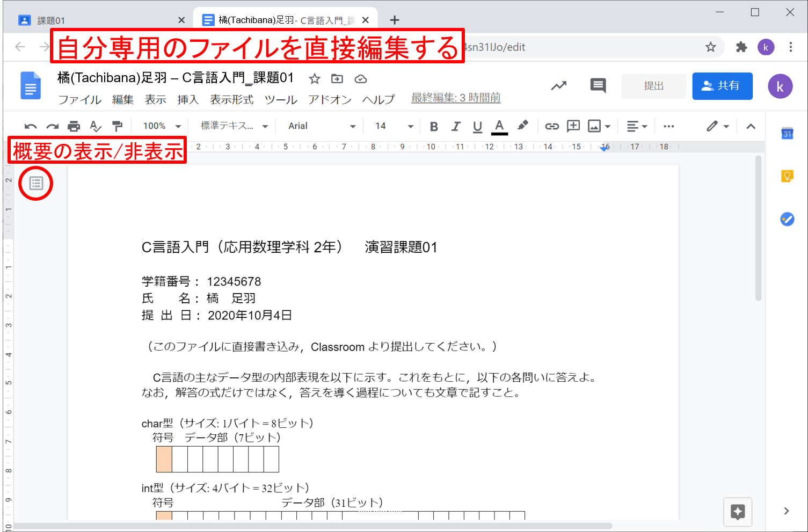Open the Google account avatar in Docs header
Image resolution: width=808 pixels, height=532 pixels.
[780, 86]
